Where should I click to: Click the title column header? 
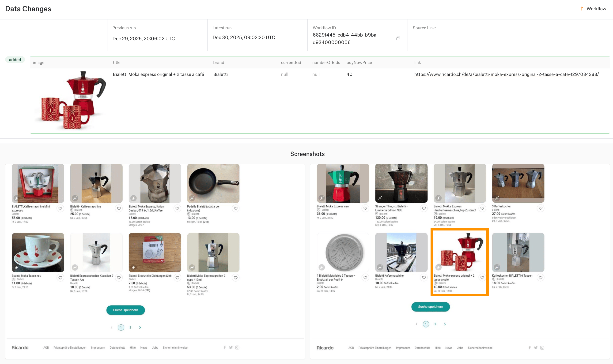[x=117, y=63]
